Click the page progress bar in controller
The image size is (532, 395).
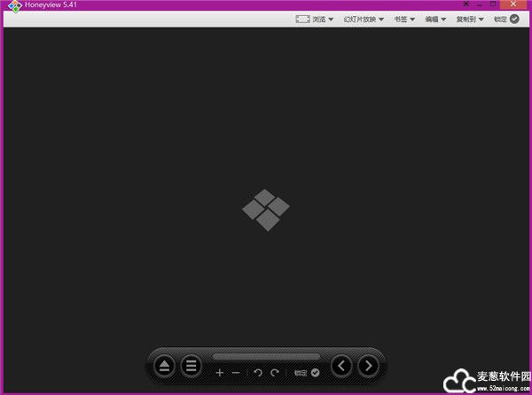point(266,356)
